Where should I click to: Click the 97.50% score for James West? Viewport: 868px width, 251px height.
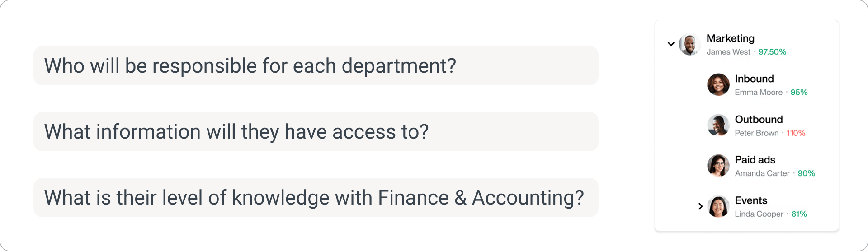pyautogui.click(x=772, y=52)
